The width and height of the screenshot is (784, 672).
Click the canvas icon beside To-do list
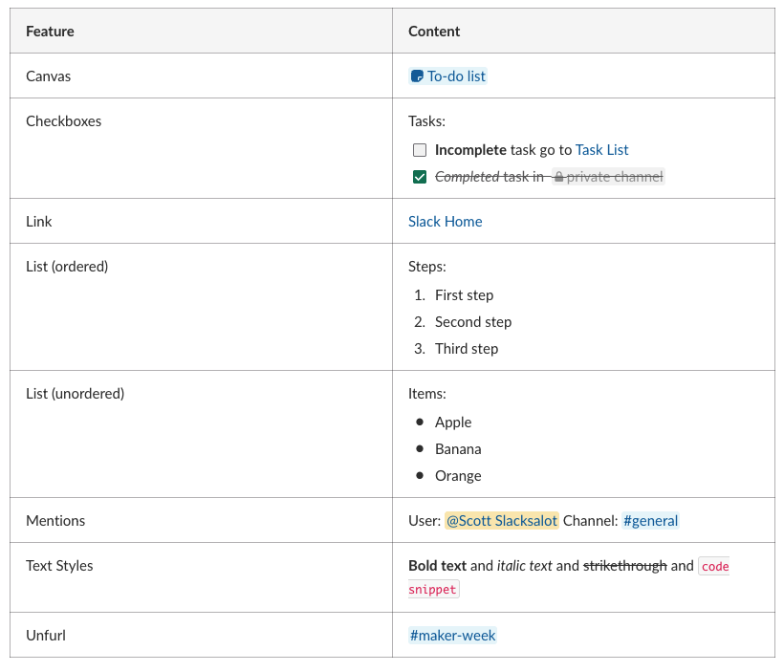coord(417,76)
